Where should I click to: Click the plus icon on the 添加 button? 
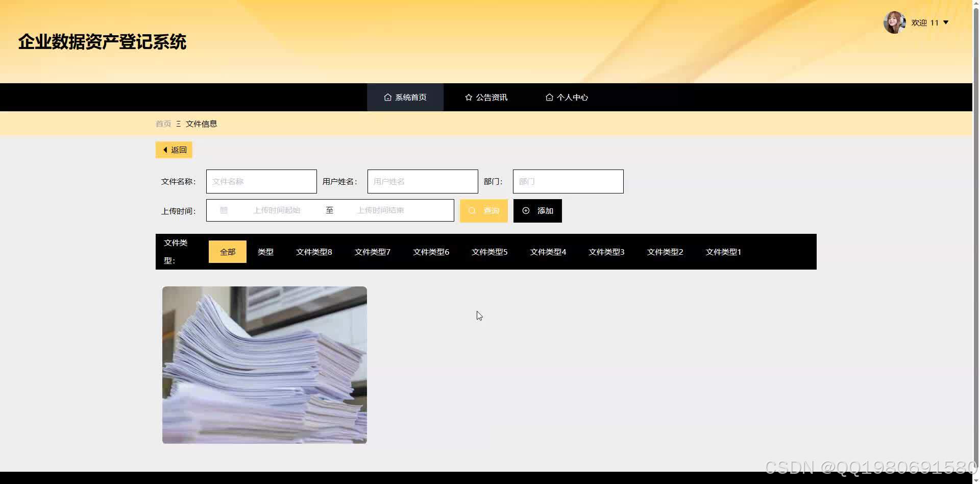point(526,210)
